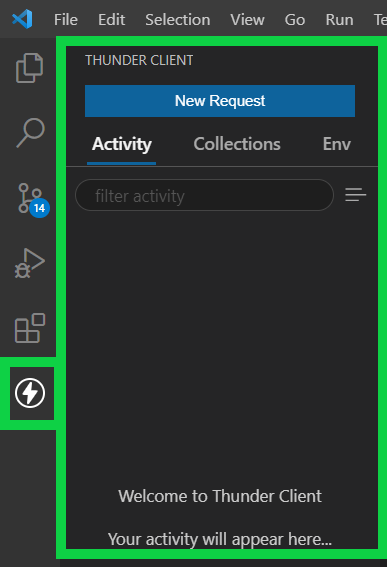Screen dimensions: 387x567
Task: Switch to the Activity tab
Action: [122, 144]
